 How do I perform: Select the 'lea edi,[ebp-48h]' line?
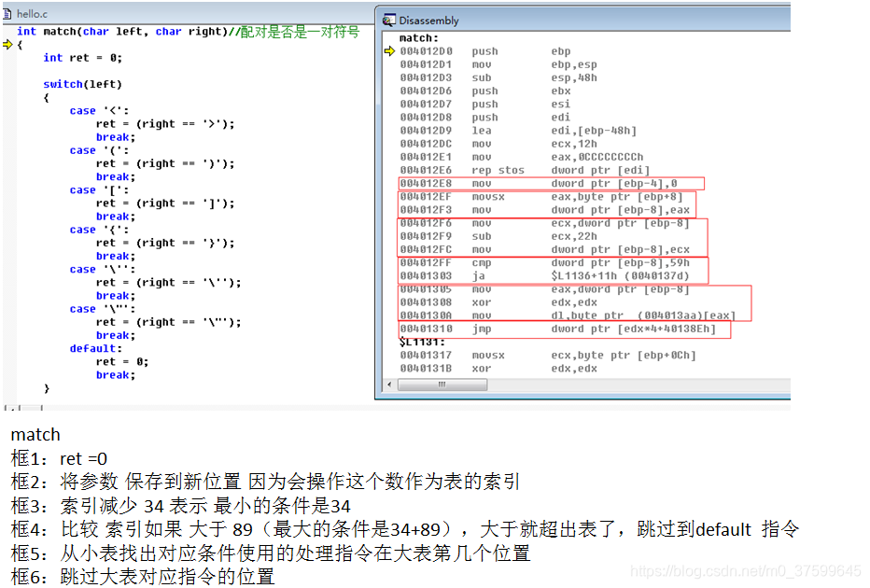(x=518, y=131)
